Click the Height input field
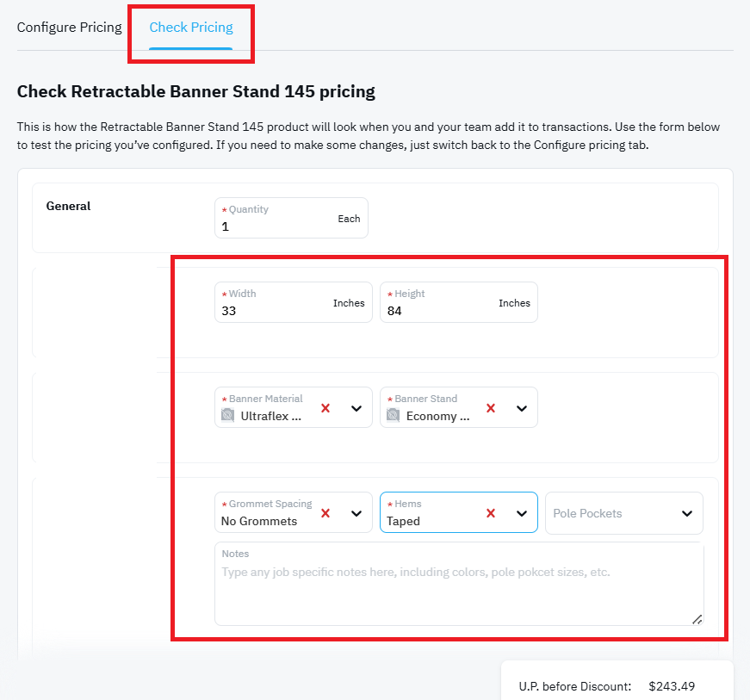 [459, 302]
